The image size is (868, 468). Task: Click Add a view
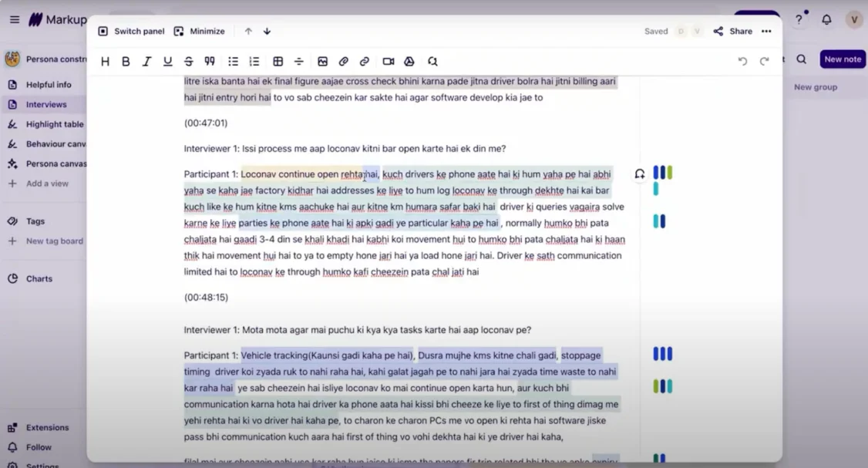46,183
